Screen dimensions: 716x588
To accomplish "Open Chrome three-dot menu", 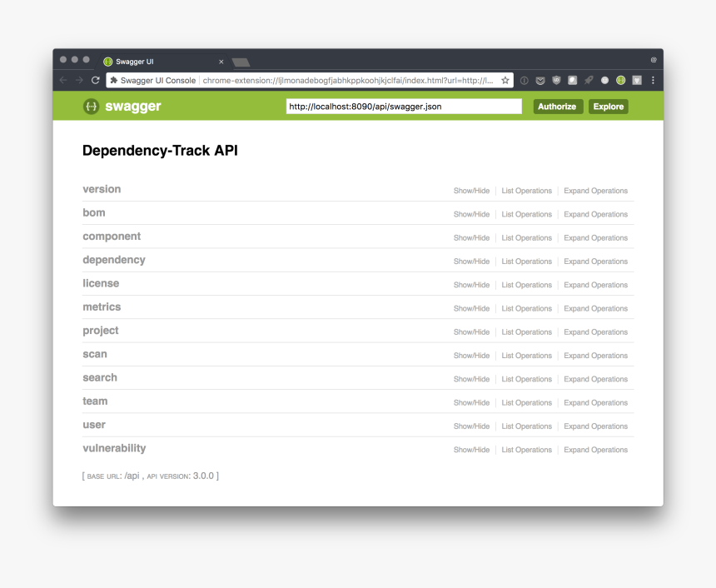I will click(x=653, y=81).
